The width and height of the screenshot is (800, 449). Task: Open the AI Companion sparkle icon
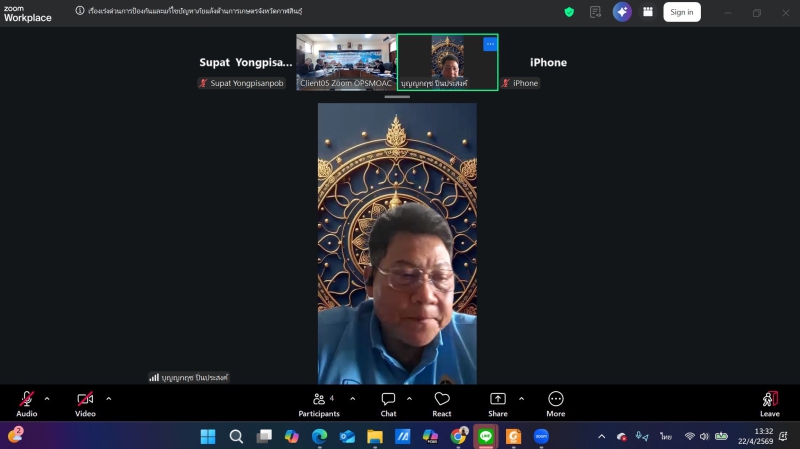(622, 12)
